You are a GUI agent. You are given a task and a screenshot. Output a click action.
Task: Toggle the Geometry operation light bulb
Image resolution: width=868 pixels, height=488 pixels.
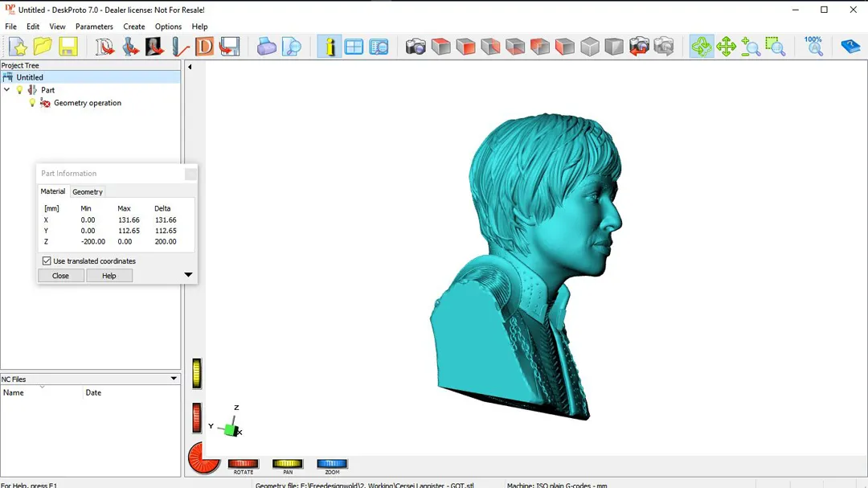(x=32, y=102)
